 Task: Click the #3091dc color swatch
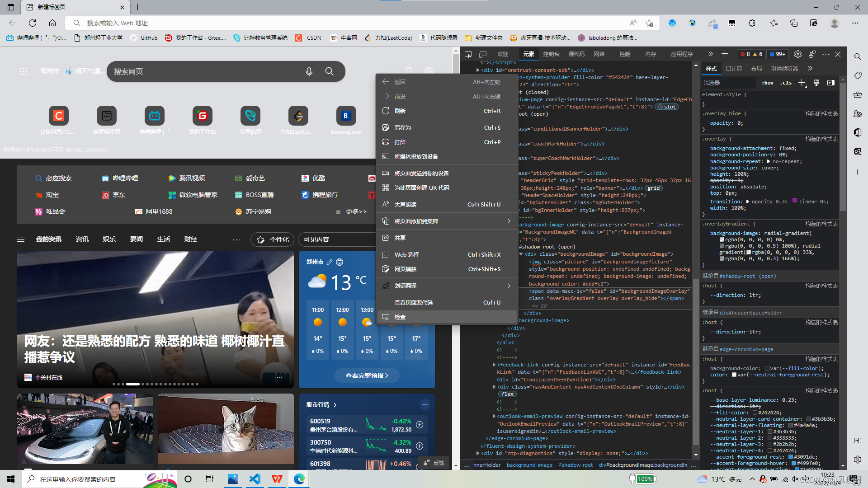pos(790,457)
